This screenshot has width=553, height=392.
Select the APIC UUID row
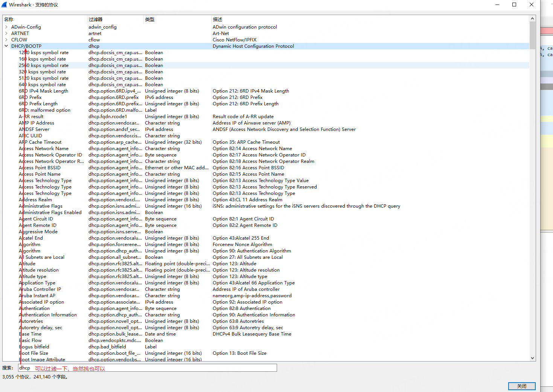266,136
